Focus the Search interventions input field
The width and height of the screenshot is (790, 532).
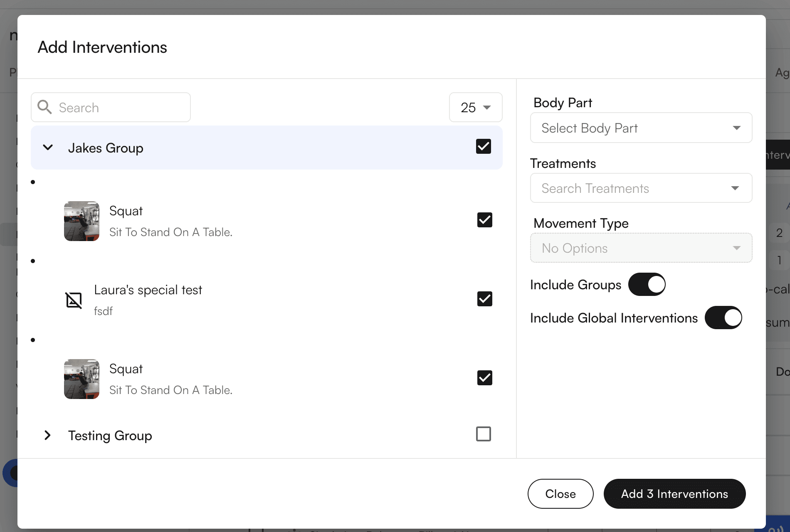click(121, 108)
